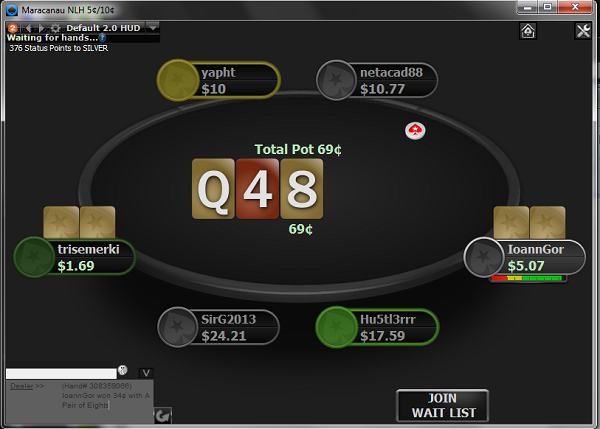The image size is (600, 429).
Task: Collapse the chat with the V button
Action: (146, 373)
